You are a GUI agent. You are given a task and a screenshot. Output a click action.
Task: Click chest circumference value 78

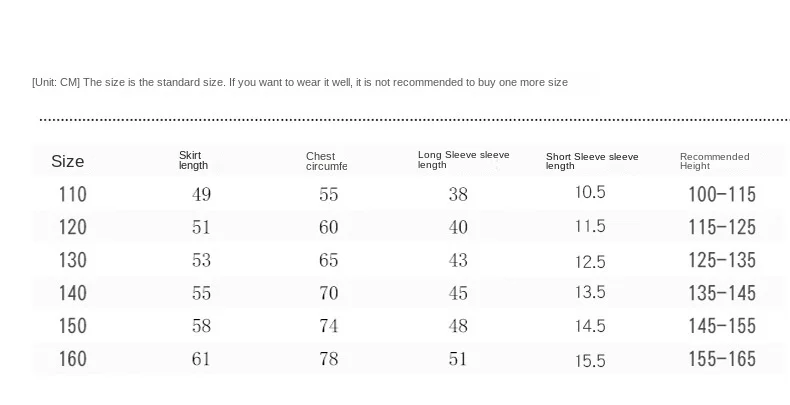(x=329, y=359)
